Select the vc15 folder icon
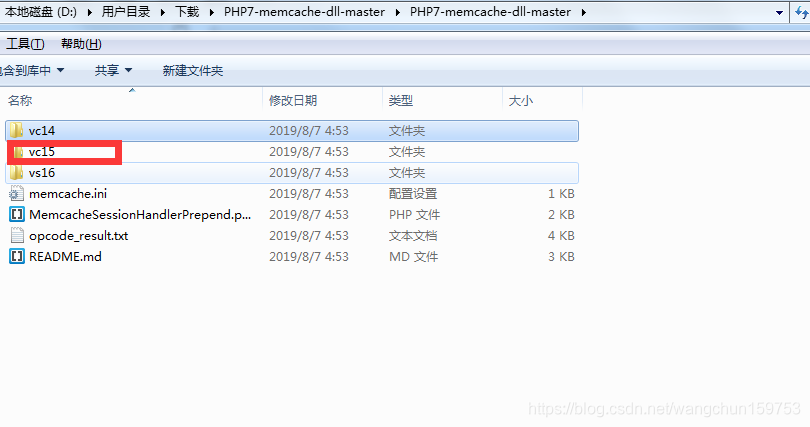 tap(18, 152)
